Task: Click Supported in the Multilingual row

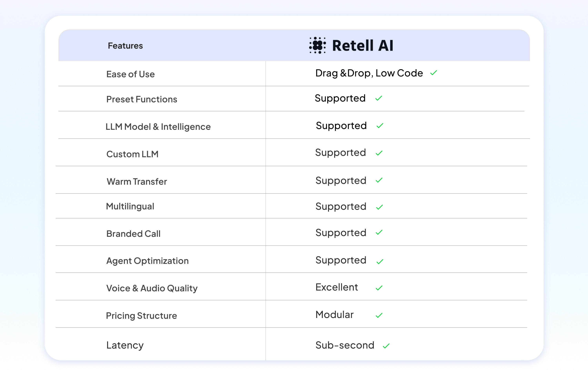Action: (341, 207)
